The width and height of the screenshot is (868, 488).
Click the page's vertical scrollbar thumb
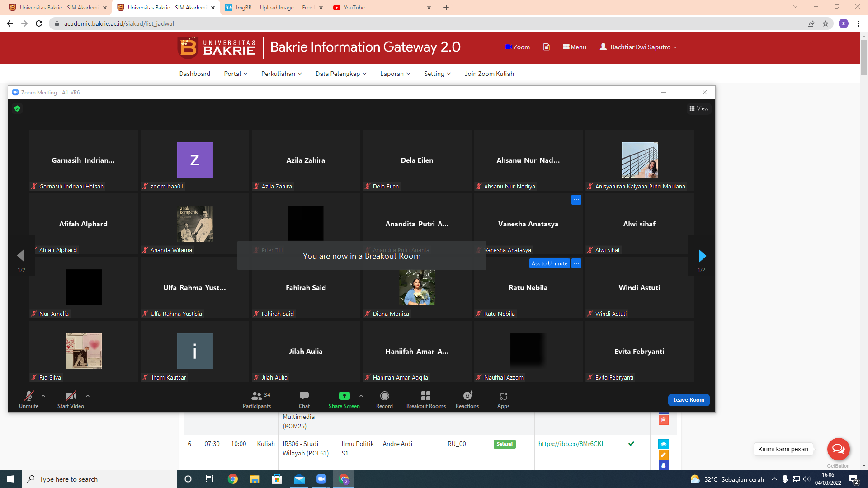tap(864, 57)
